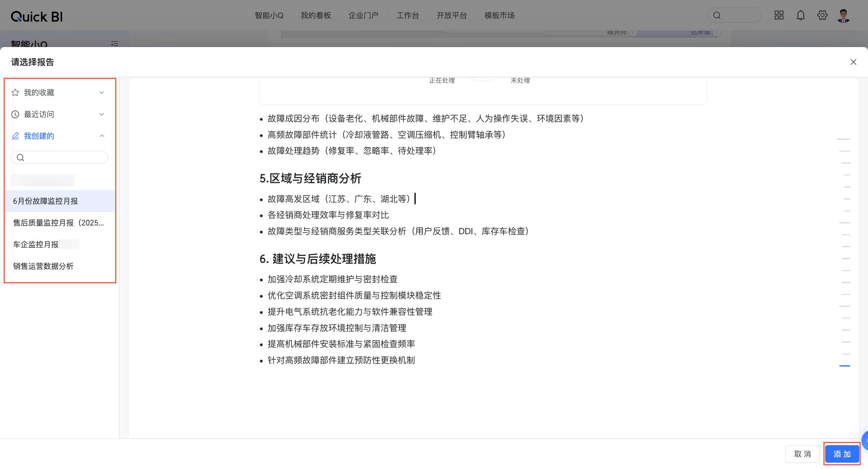Click the clock icon beside 最近访问
The width and height of the screenshot is (868, 469).
[x=15, y=115]
